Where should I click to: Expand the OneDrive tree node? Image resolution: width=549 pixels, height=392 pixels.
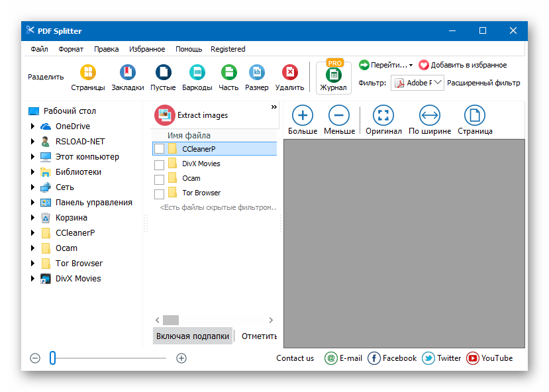(32, 126)
